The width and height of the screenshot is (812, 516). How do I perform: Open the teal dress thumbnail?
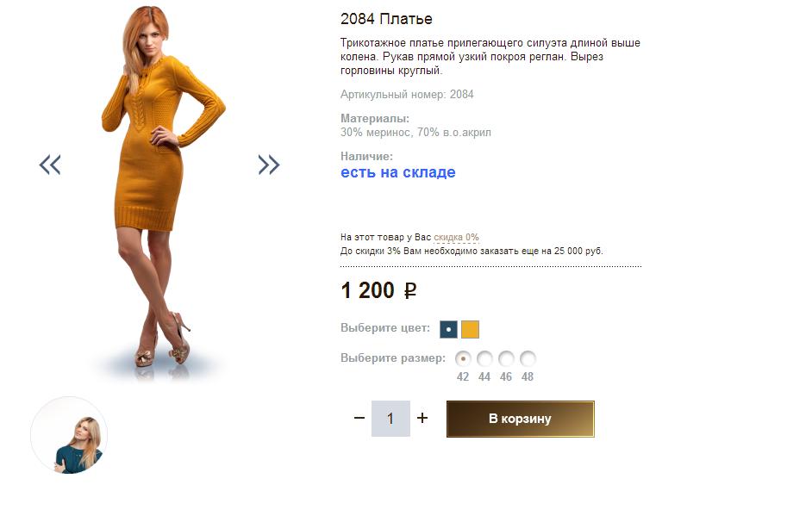click(x=69, y=435)
